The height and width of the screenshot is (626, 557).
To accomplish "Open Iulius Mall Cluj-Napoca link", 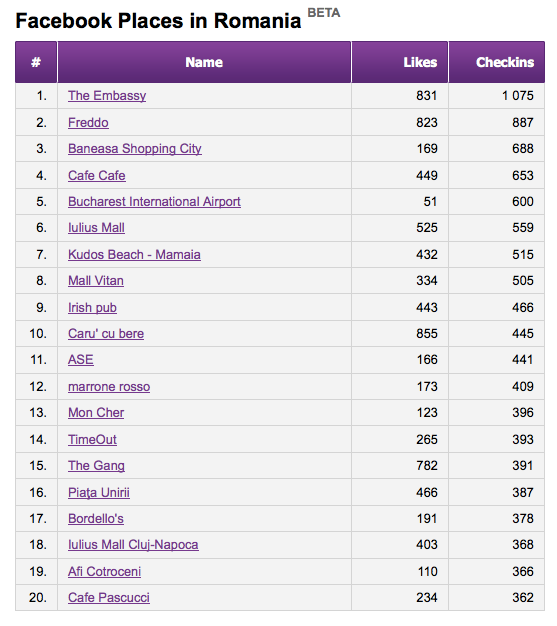I will 133,545.
